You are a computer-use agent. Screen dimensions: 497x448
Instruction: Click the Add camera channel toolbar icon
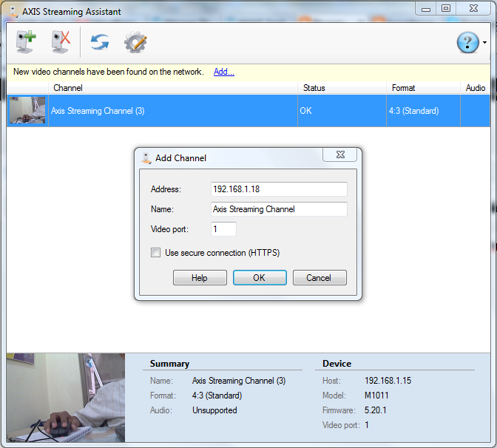(x=26, y=42)
